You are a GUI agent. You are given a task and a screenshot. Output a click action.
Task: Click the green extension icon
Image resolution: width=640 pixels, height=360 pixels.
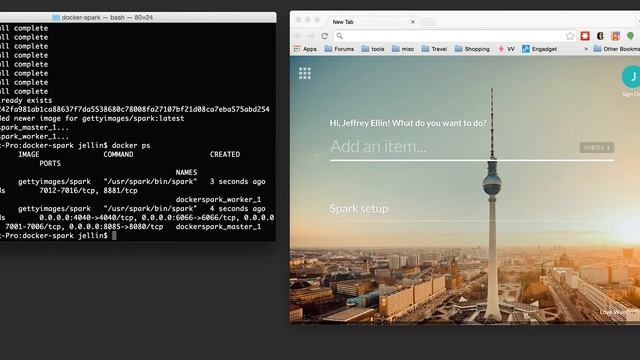click(x=630, y=36)
